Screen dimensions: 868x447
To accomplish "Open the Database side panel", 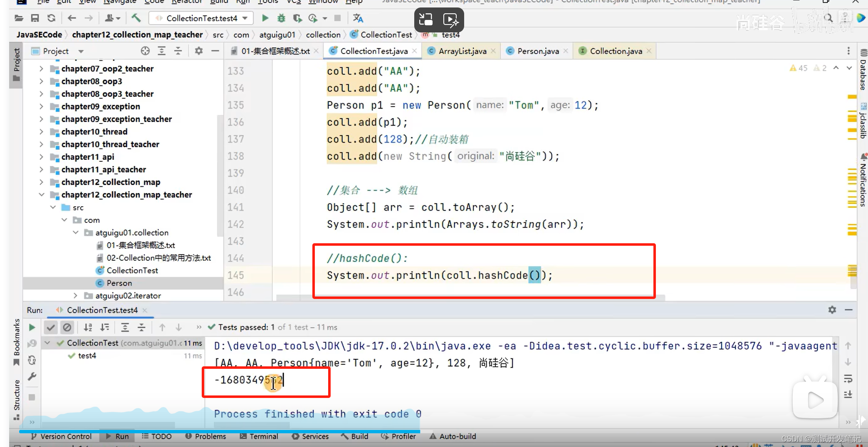I will coord(863,70).
